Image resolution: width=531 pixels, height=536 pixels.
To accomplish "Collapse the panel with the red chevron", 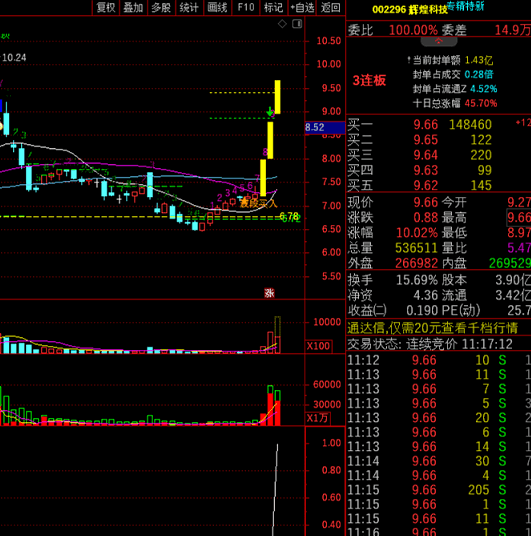I will (x=439, y=41).
